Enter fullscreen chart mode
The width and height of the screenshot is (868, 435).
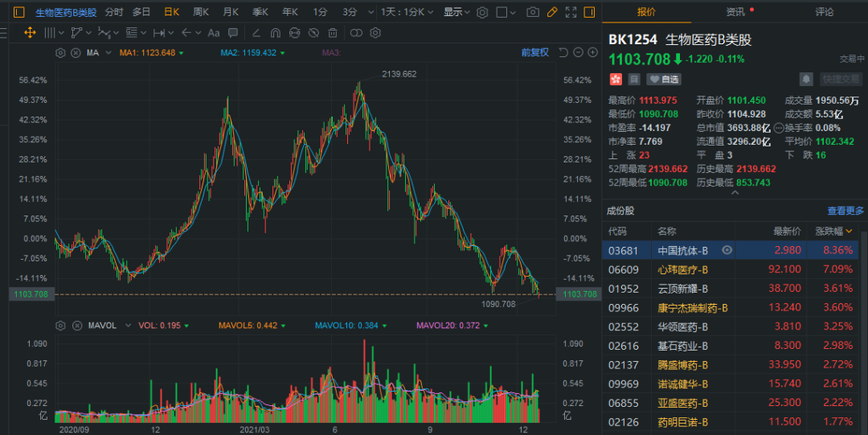(571, 12)
